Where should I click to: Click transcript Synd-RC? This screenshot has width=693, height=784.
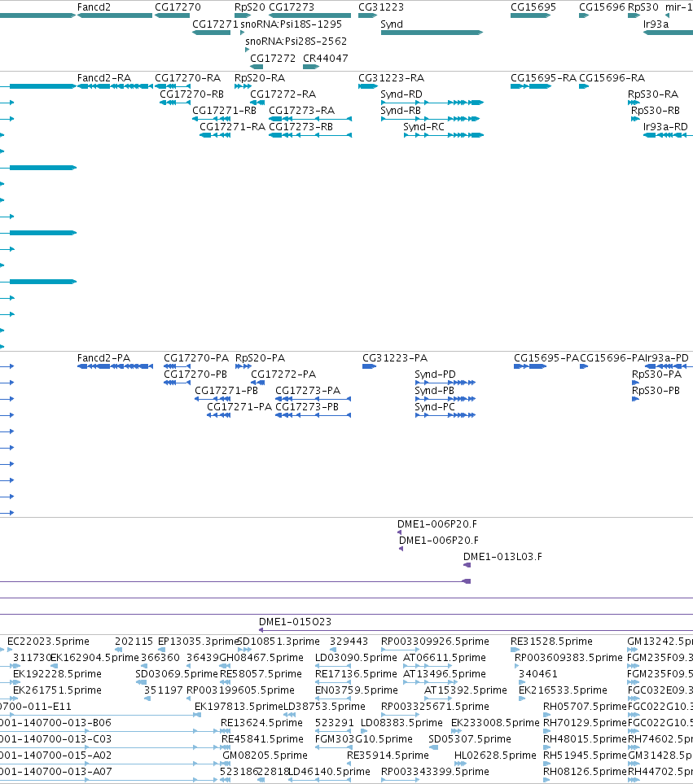423,127
